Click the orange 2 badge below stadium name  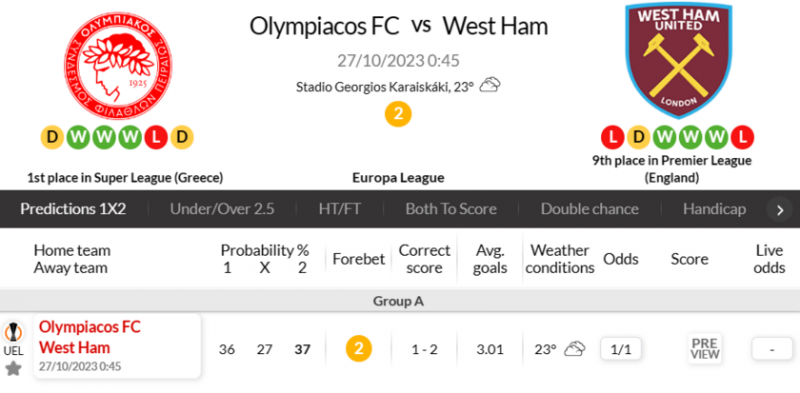pos(398,114)
